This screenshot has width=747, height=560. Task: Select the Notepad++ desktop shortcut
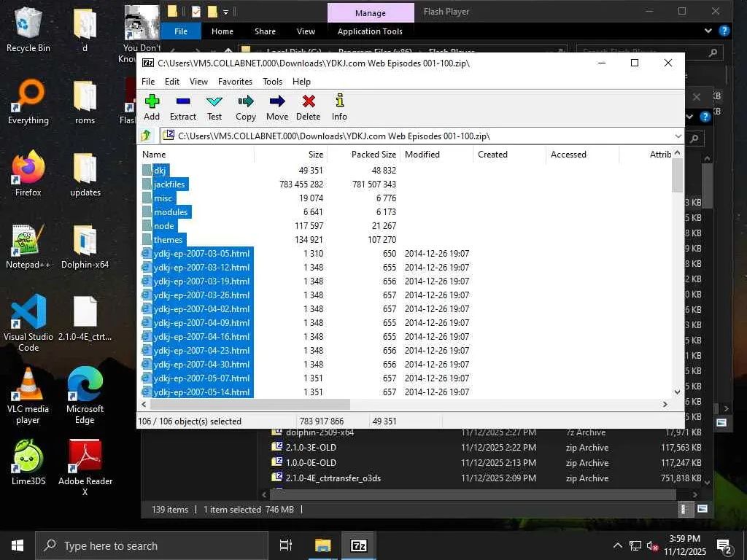click(28, 246)
